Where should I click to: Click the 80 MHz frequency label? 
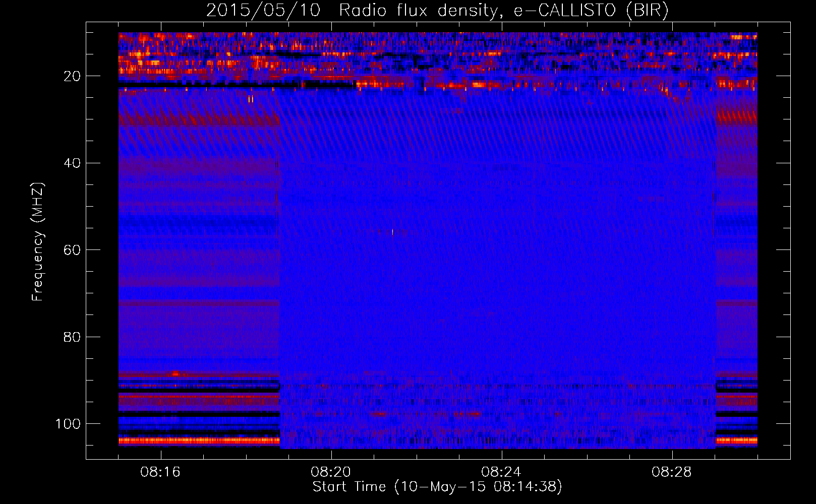(x=72, y=337)
